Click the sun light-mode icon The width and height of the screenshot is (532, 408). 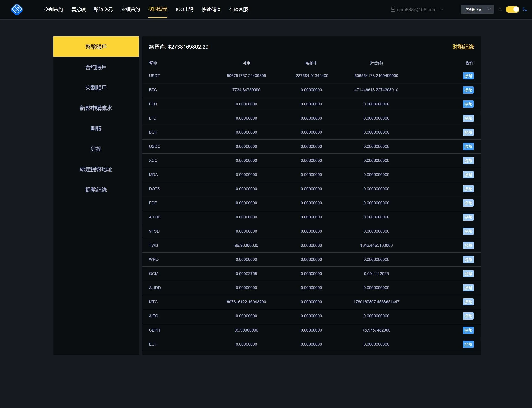pyautogui.click(x=500, y=9)
